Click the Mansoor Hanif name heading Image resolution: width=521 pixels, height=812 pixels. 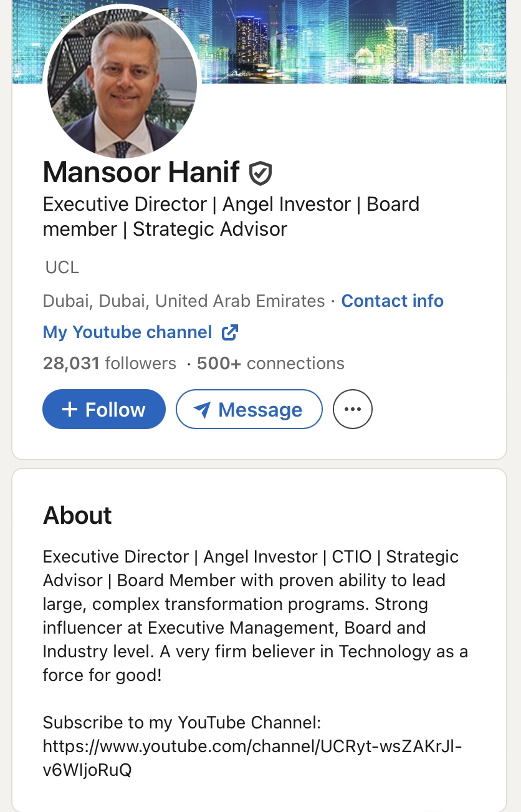tap(141, 172)
